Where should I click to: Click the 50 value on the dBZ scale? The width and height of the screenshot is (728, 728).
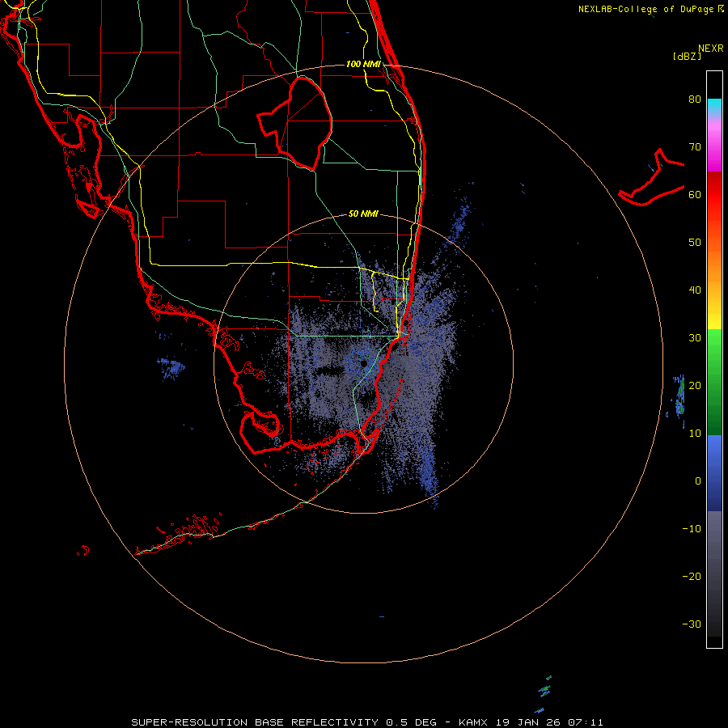(695, 243)
